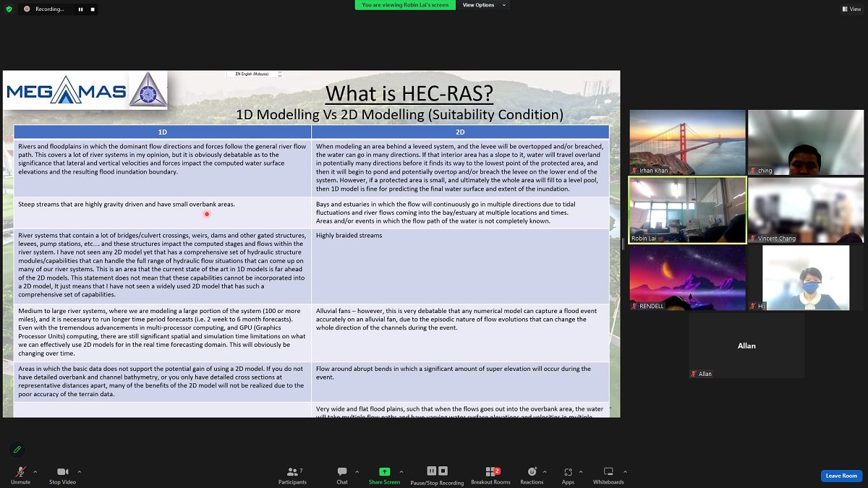Open the Apps panel
This screenshot has height=488, width=868.
tap(568, 475)
